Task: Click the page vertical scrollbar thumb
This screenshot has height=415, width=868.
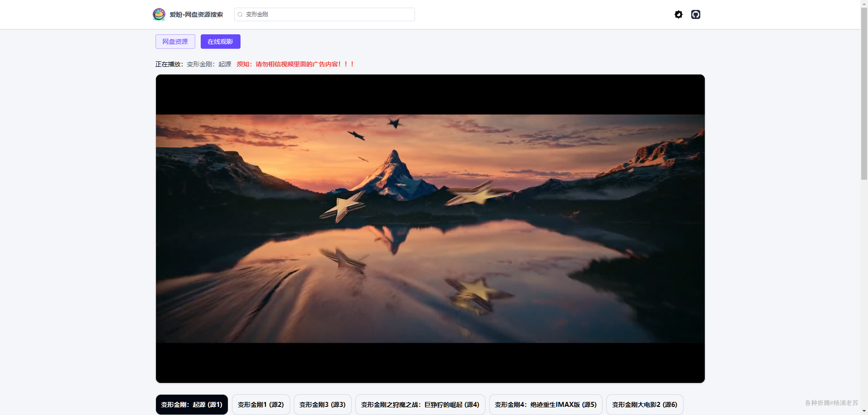Action: pos(864,93)
